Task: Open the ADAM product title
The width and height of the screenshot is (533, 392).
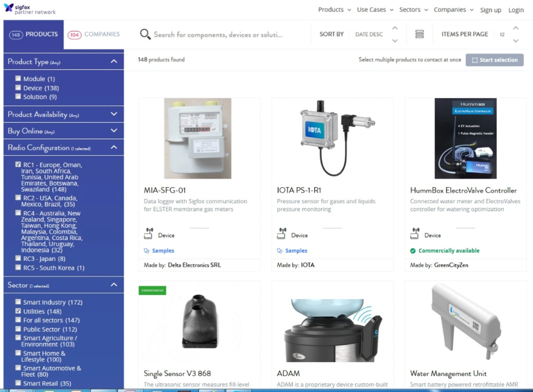Action: click(288, 373)
